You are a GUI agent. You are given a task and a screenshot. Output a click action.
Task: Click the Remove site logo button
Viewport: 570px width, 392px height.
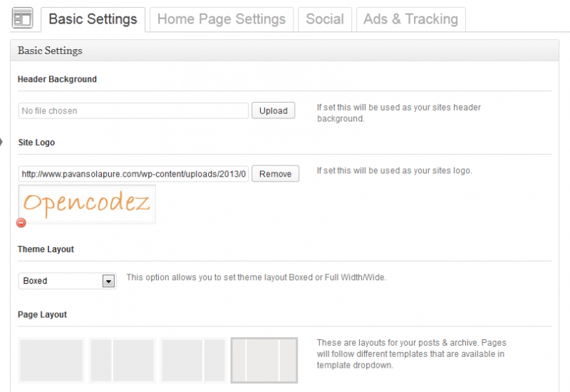275,174
